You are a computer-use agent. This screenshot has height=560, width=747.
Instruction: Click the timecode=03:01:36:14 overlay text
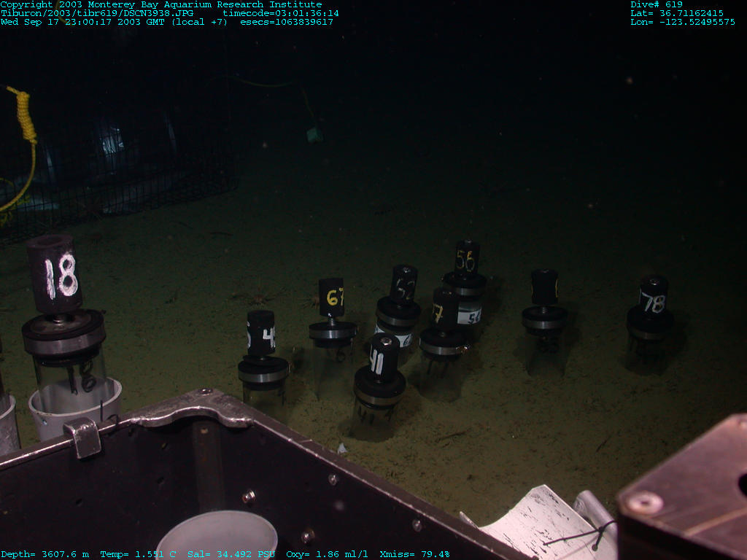click(281, 13)
